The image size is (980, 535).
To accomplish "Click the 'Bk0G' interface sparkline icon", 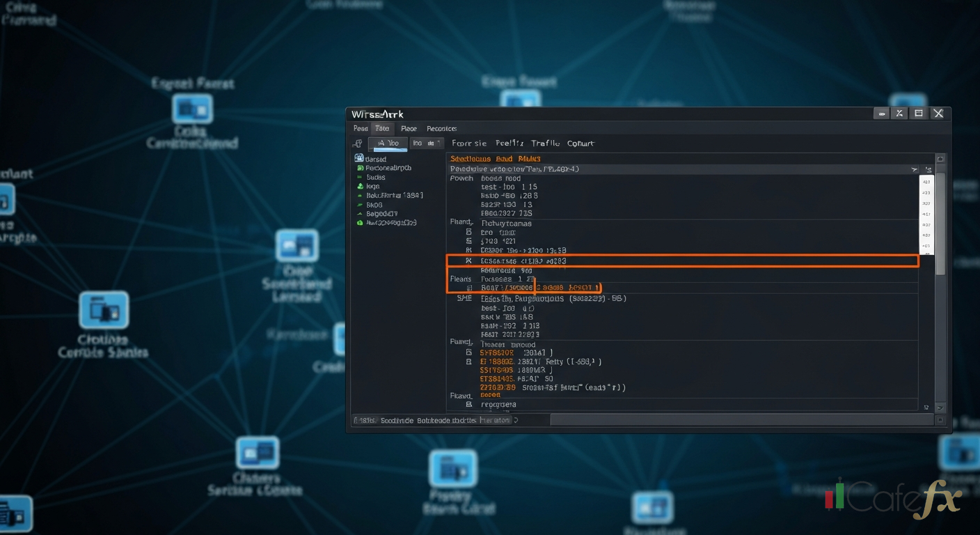I will pos(358,204).
